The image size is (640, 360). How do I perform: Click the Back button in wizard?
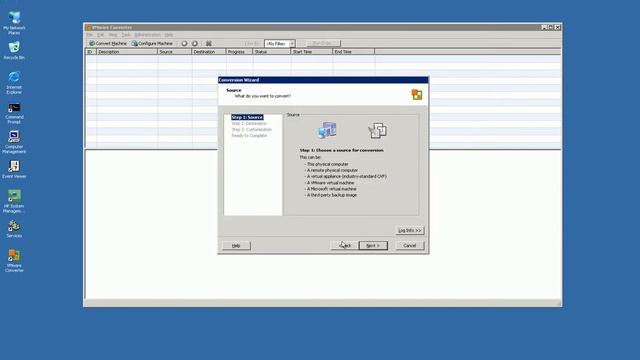[x=344, y=246]
